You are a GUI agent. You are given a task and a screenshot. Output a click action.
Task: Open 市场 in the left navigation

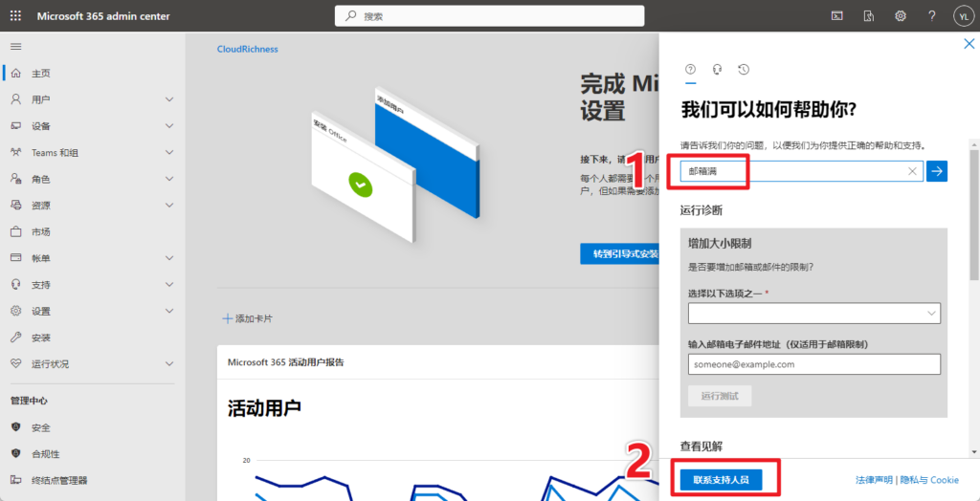pos(41,231)
